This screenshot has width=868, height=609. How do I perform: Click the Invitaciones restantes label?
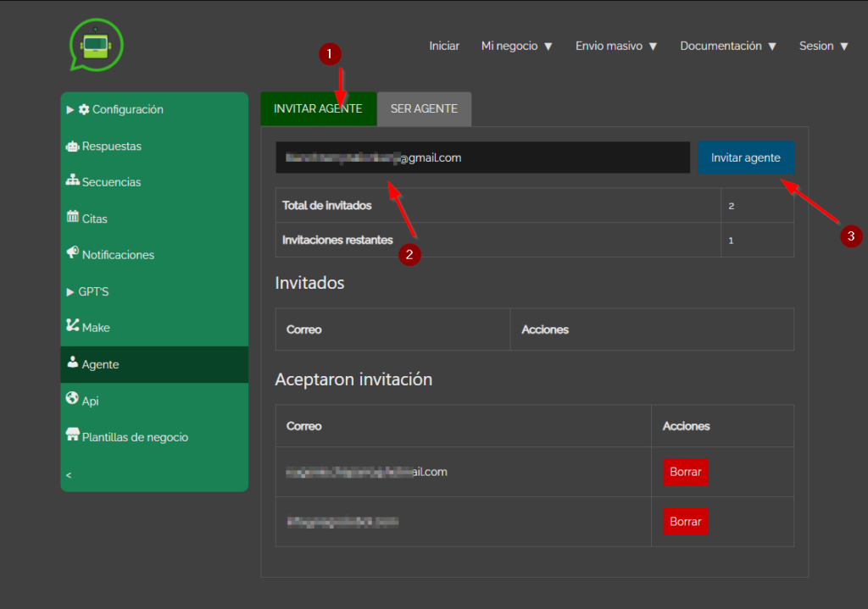point(337,240)
